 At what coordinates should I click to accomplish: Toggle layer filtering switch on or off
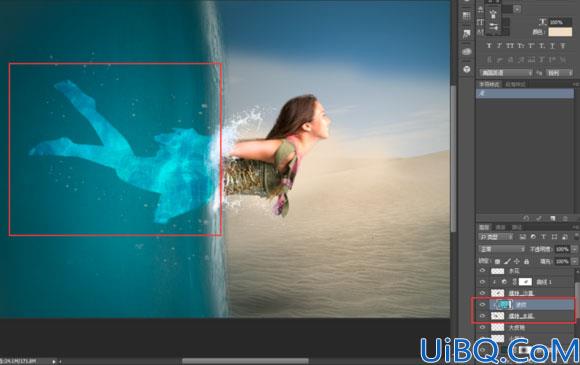pyautogui.click(x=576, y=237)
